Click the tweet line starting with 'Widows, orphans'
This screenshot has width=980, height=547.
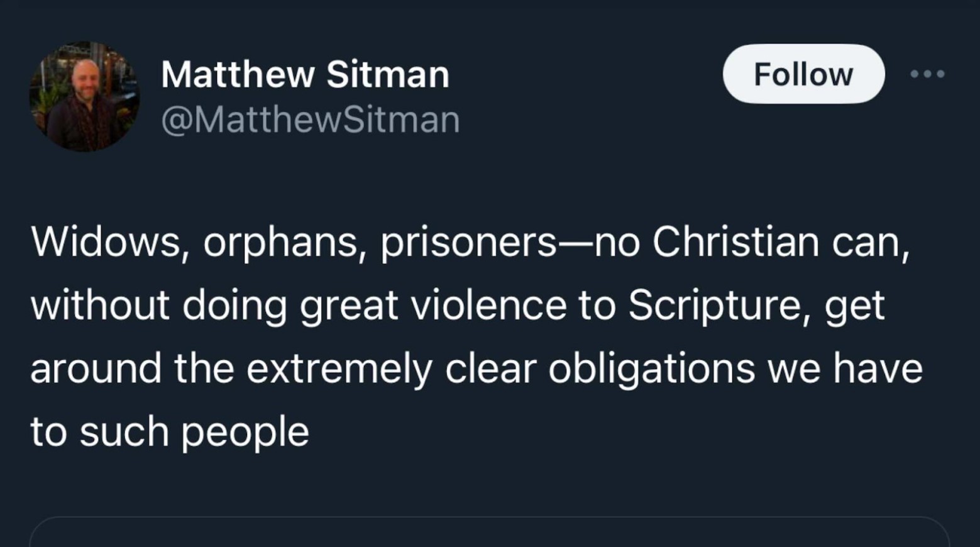pos(470,242)
